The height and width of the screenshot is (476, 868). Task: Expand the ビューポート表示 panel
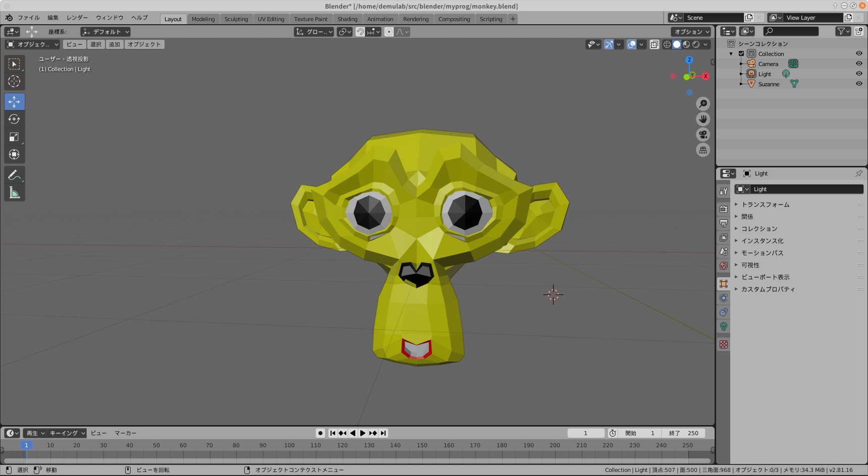click(x=765, y=277)
